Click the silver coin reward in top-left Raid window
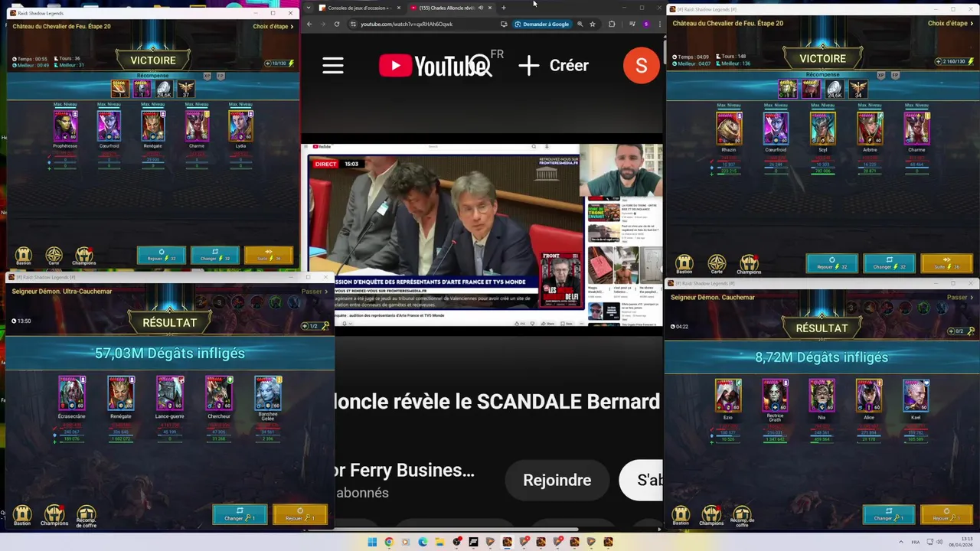Image resolution: width=980 pixels, height=551 pixels. pyautogui.click(x=164, y=89)
